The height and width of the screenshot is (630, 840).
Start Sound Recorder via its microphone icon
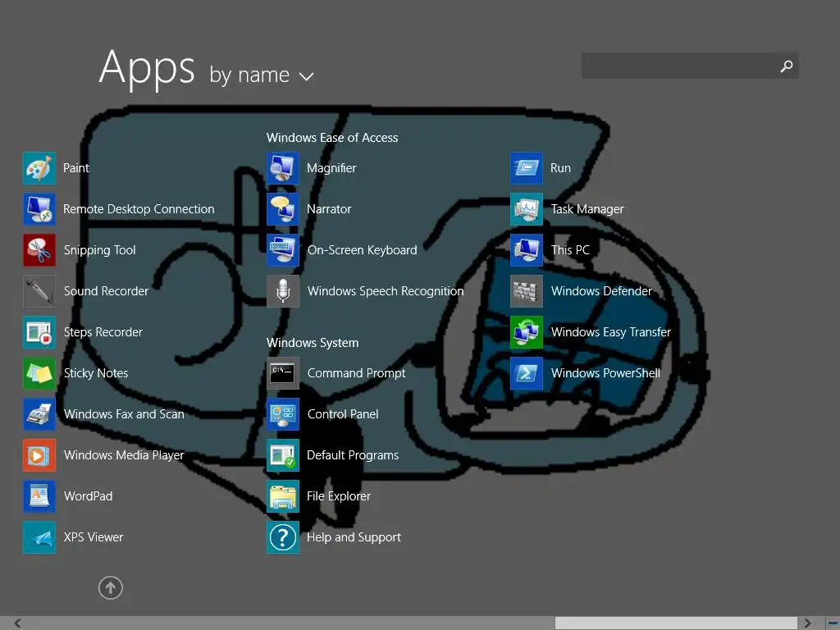pyautogui.click(x=39, y=291)
